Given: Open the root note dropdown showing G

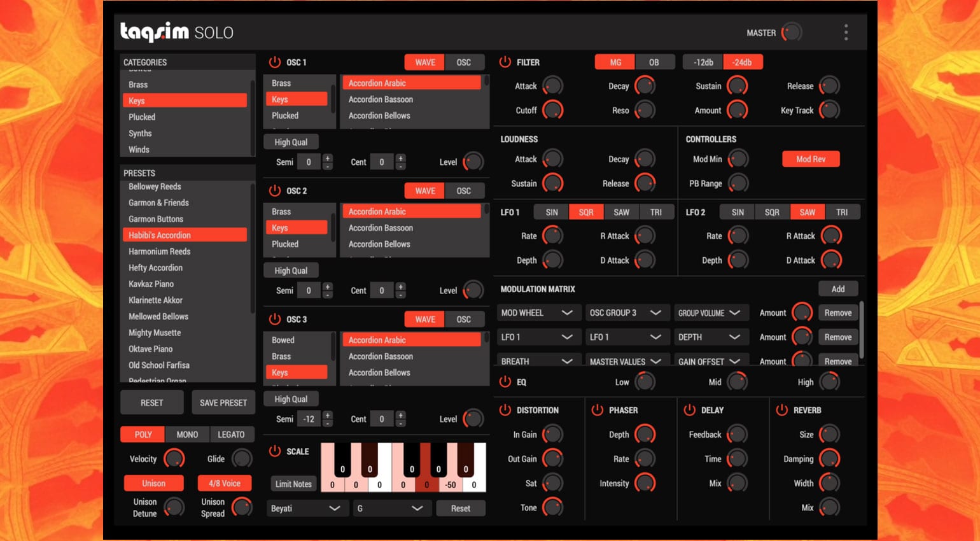Looking at the screenshot, I should pyautogui.click(x=392, y=508).
